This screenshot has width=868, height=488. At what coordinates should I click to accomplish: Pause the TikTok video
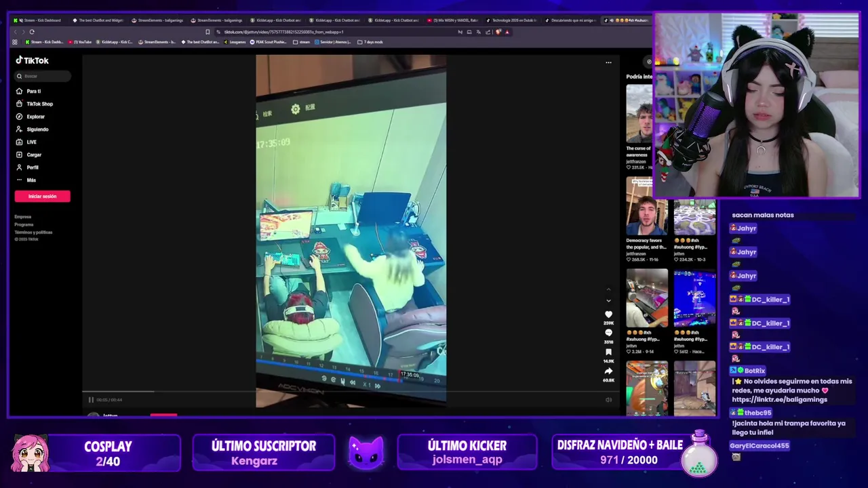point(91,400)
